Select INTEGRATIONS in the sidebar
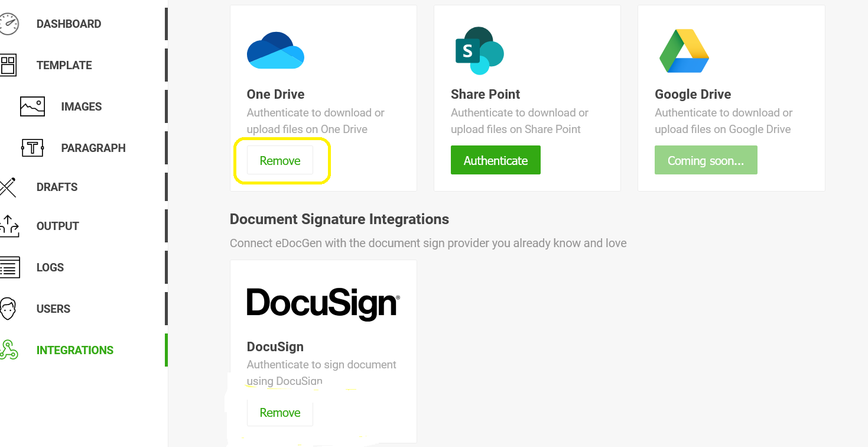Image resolution: width=868 pixels, height=447 pixels. pyautogui.click(x=75, y=350)
